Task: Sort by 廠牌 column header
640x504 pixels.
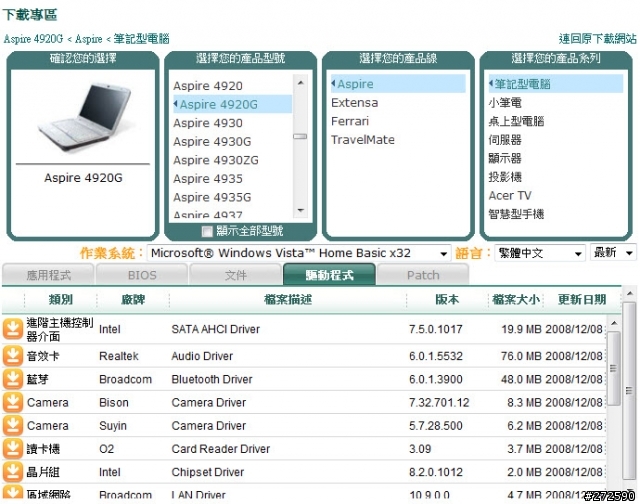Action: click(133, 300)
